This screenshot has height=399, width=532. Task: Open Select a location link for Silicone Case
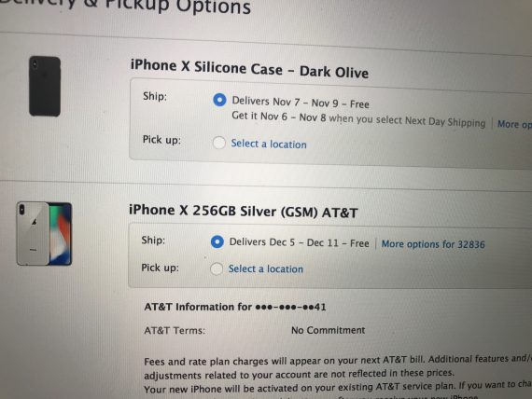pos(269,144)
